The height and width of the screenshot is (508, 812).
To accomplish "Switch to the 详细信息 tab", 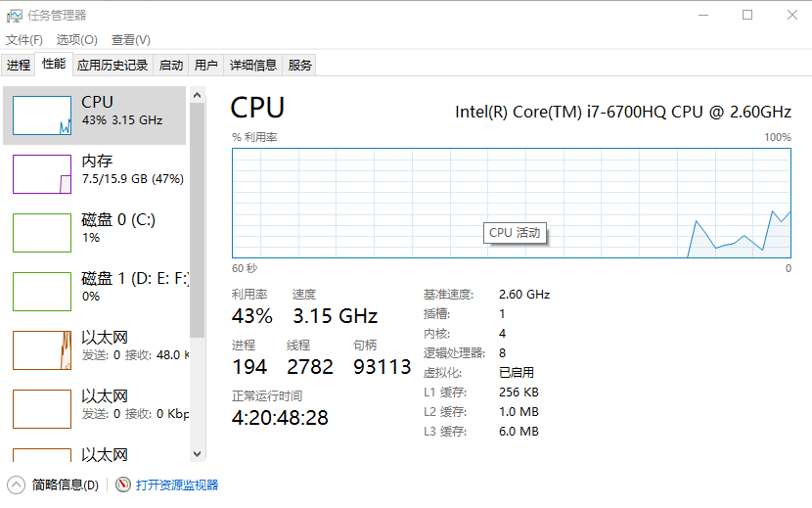I will pyautogui.click(x=253, y=66).
